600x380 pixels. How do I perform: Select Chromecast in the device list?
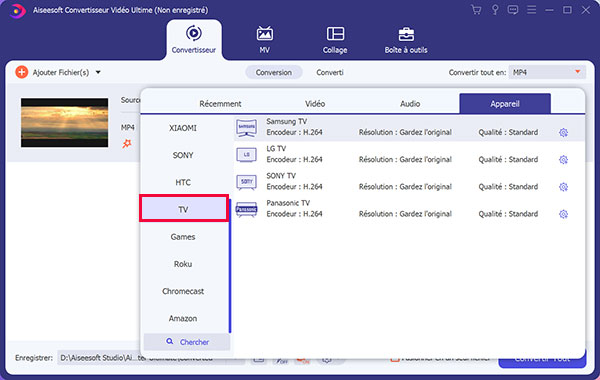click(183, 291)
